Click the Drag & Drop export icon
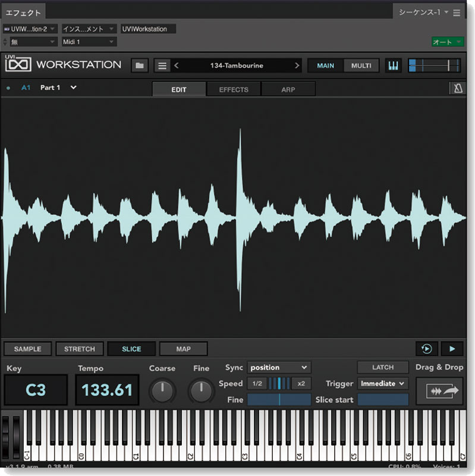Screen dimensions: 475x476 [439, 391]
